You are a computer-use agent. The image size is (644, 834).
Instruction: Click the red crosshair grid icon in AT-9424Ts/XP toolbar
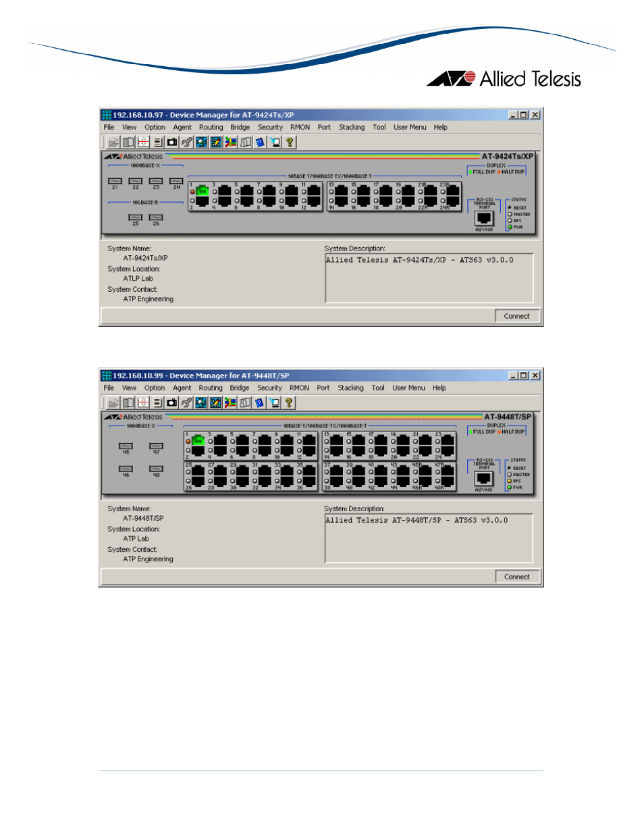point(143,142)
